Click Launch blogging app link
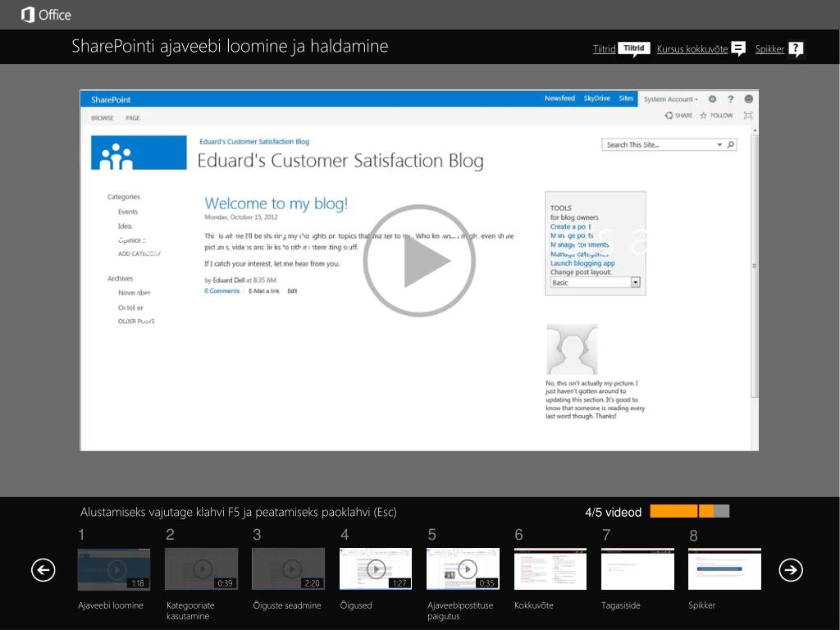Screen dimensions: 840x630 point(582,263)
